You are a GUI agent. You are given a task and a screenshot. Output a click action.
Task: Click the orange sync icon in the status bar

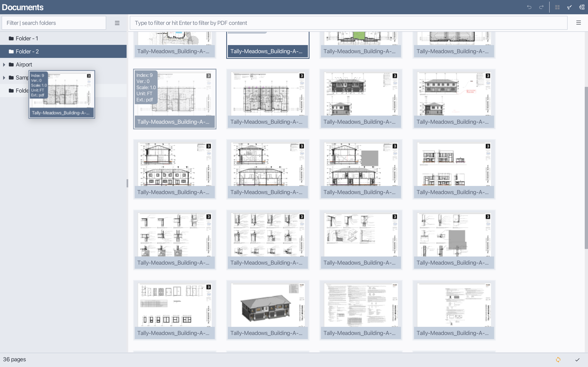pos(558,359)
